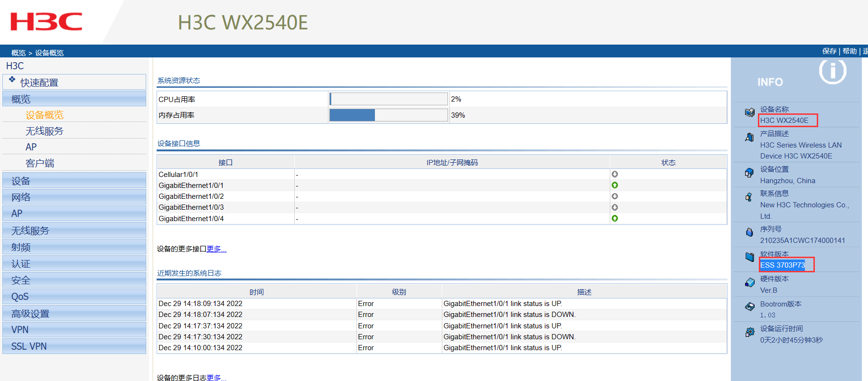Click 保存 save link
The image size is (868, 381).
(830, 51)
